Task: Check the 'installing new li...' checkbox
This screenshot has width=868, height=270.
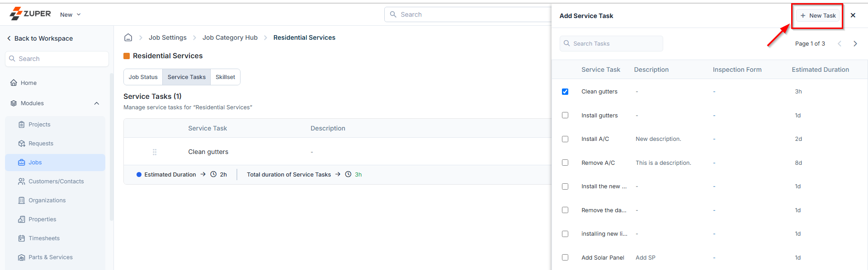Action: (x=565, y=234)
